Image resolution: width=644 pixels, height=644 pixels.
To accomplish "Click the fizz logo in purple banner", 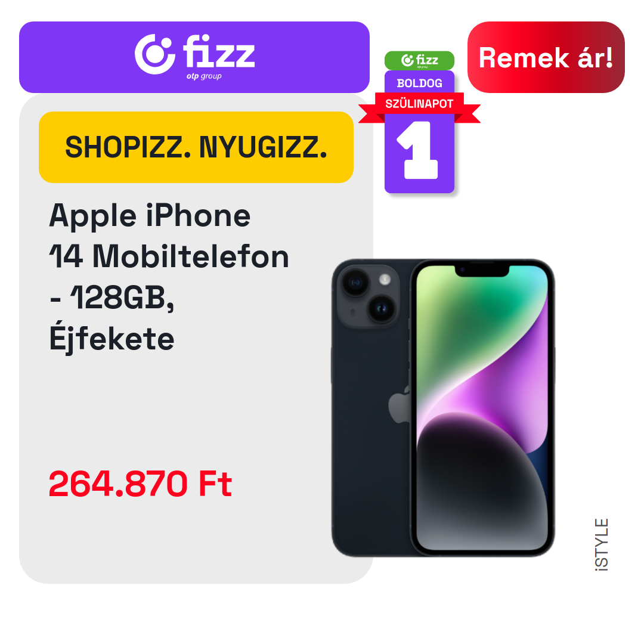I will pos(194,56).
